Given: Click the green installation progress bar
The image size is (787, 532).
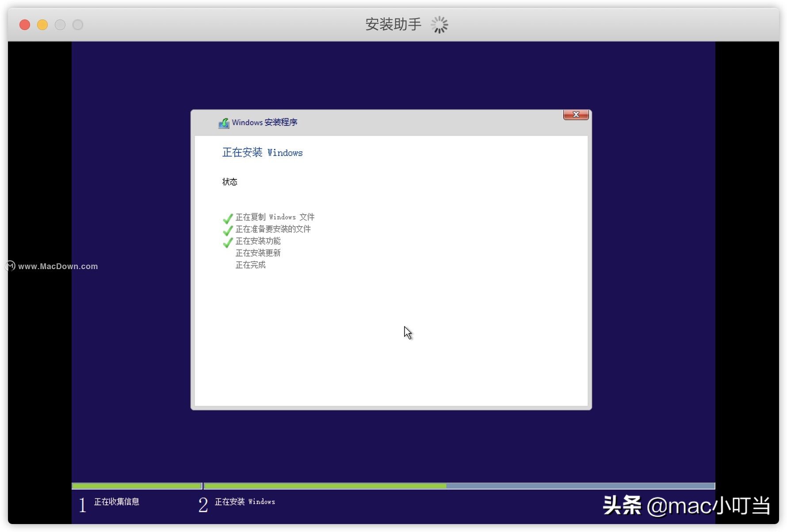Looking at the screenshot, I should [x=325, y=486].
